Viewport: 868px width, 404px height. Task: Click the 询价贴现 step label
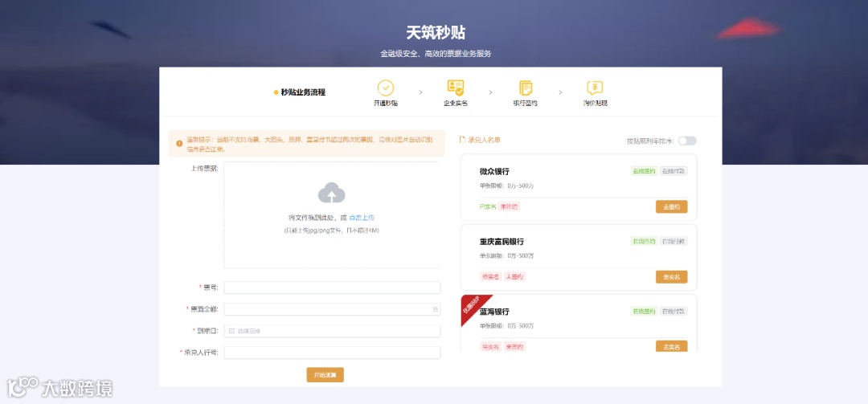[x=595, y=104]
